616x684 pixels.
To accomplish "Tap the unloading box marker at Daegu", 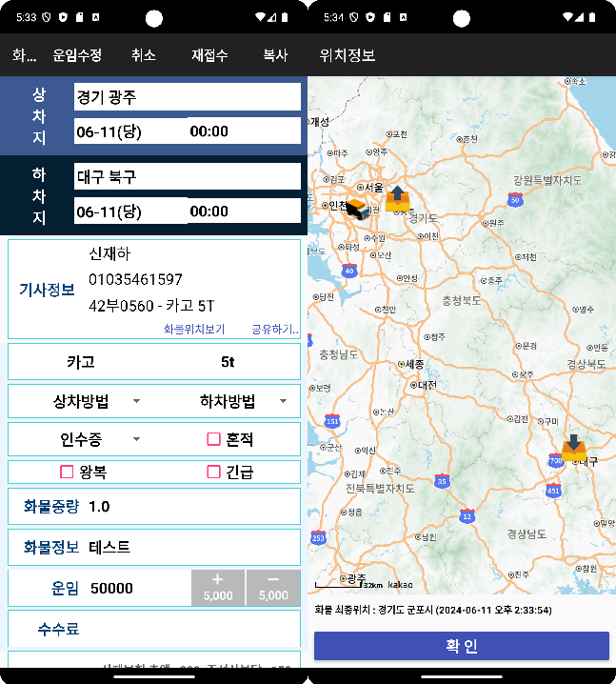I will 573,448.
